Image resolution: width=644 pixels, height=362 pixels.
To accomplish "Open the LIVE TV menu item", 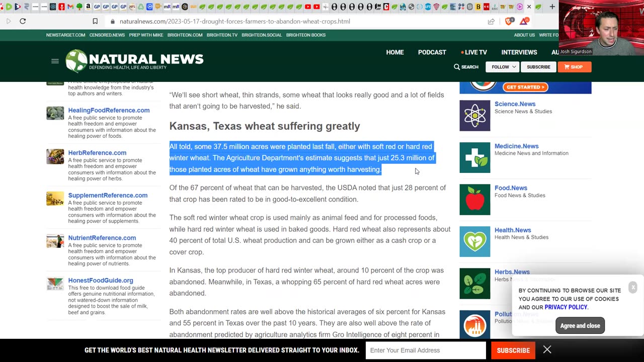I will [x=474, y=52].
